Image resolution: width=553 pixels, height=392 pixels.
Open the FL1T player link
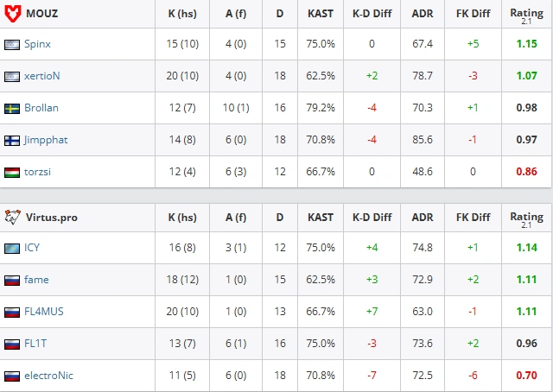[x=35, y=344]
